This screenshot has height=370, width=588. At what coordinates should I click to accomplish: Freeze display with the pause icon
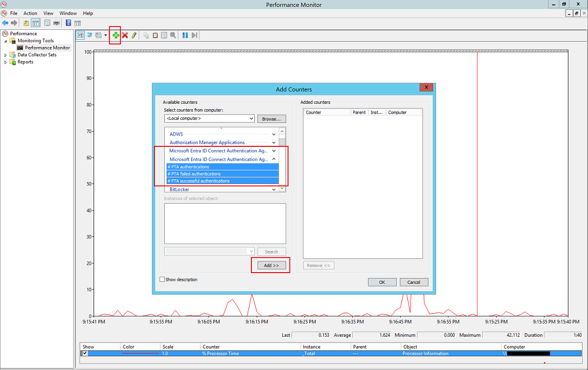click(185, 35)
